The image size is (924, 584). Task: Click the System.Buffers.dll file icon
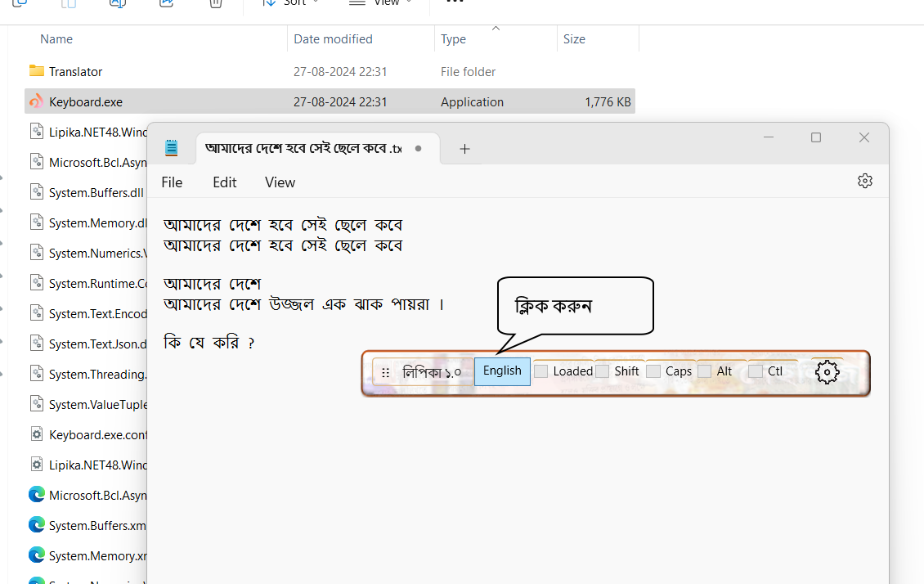pyautogui.click(x=36, y=192)
